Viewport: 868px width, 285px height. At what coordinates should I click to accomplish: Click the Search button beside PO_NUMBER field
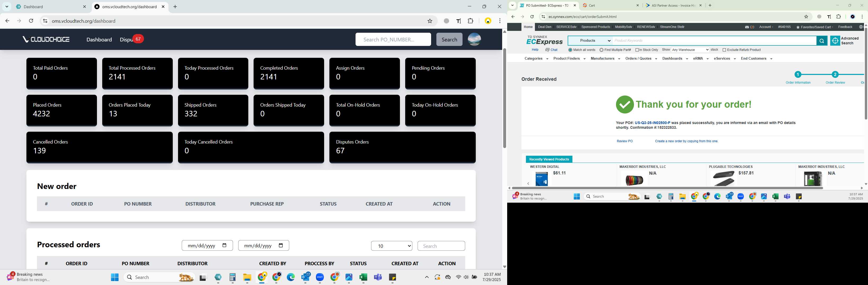tap(449, 39)
